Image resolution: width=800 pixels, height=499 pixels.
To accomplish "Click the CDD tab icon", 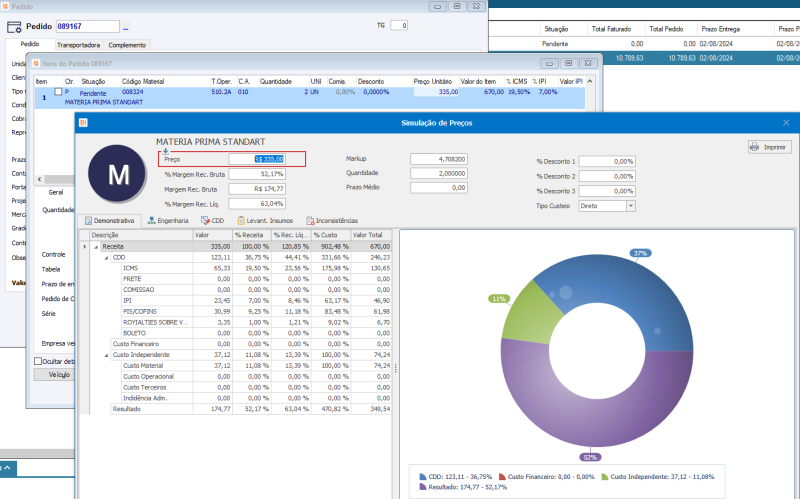I will pyautogui.click(x=205, y=220).
